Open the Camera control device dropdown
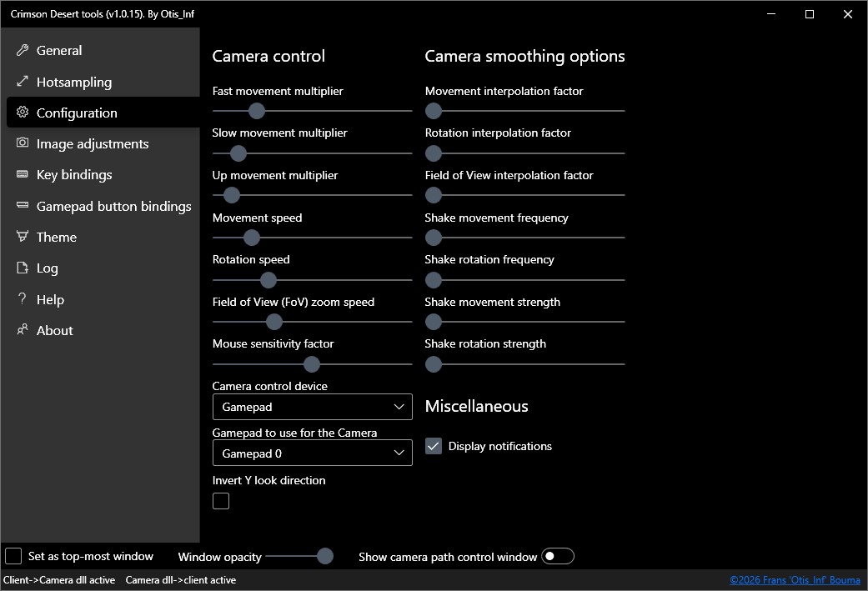This screenshot has height=591, width=868. tap(312, 407)
